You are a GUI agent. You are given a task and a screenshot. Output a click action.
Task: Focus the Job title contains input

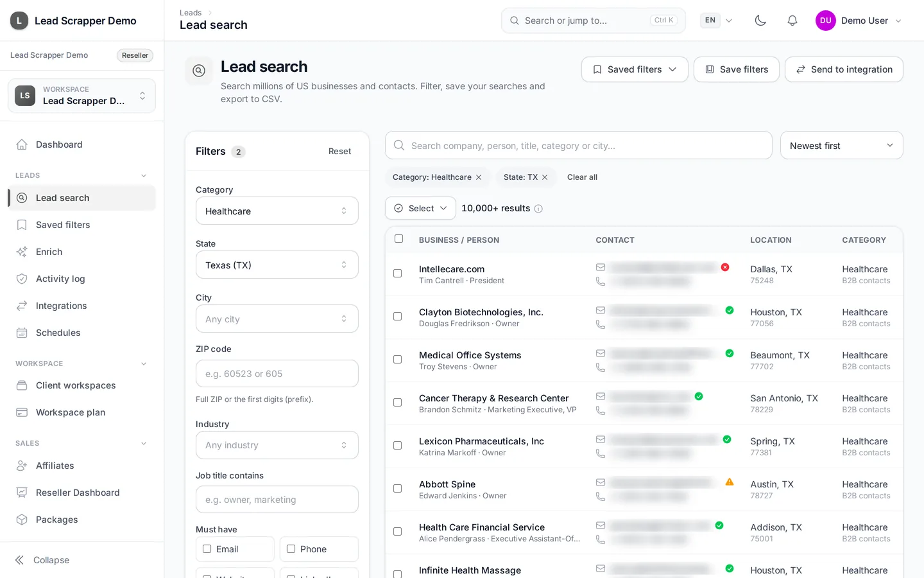pyautogui.click(x=277, y=499)
